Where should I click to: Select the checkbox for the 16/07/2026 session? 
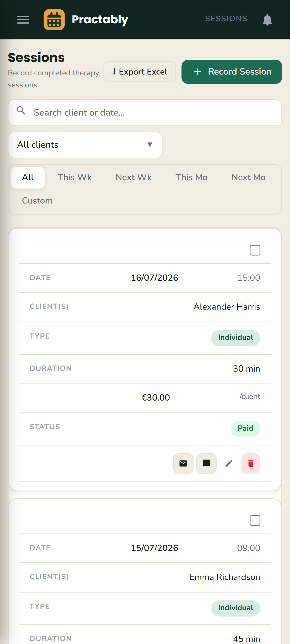[255, 250]
